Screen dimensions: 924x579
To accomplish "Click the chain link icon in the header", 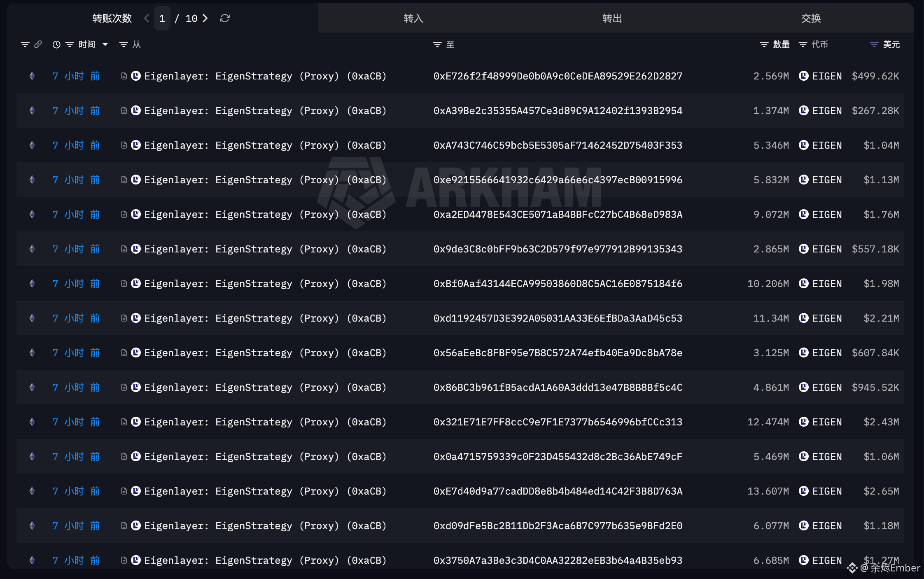I will pos(38,44).
